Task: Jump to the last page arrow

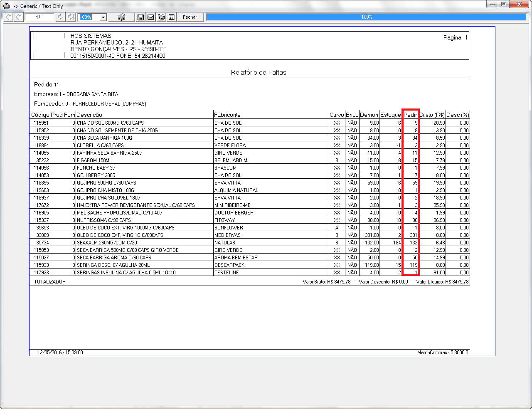Action: coord(71,17)
